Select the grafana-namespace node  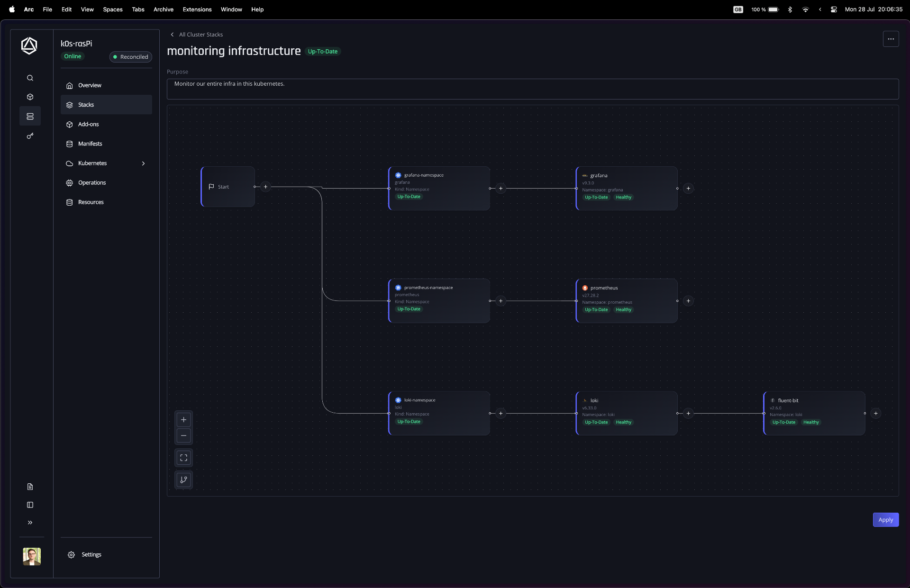tap(439, 188)
